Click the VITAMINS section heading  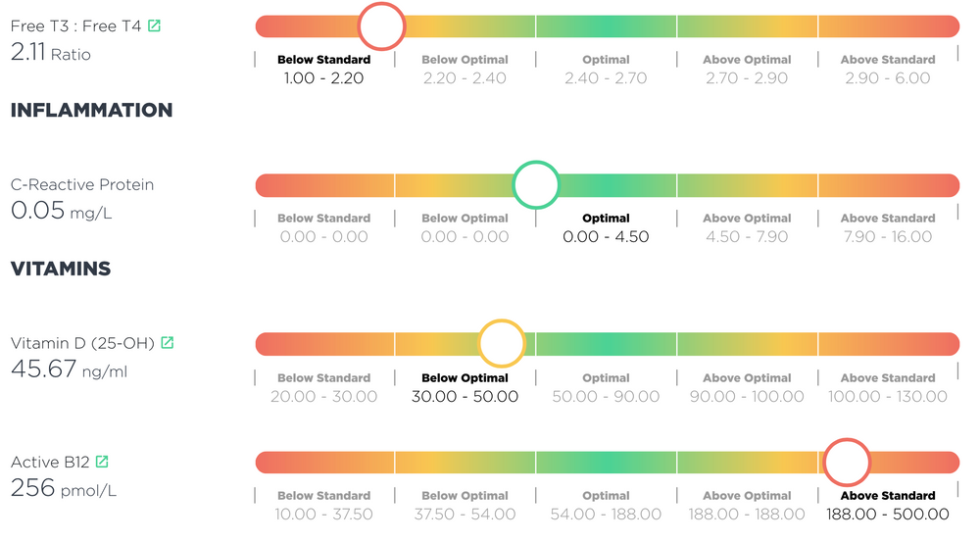tap(61, 269)
